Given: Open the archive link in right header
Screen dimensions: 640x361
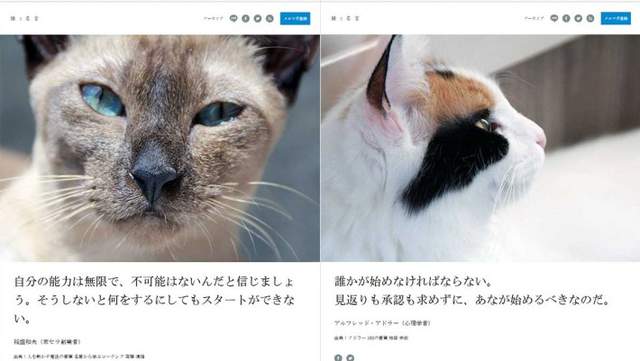Looking at the screenshot, I should [534, 18].
